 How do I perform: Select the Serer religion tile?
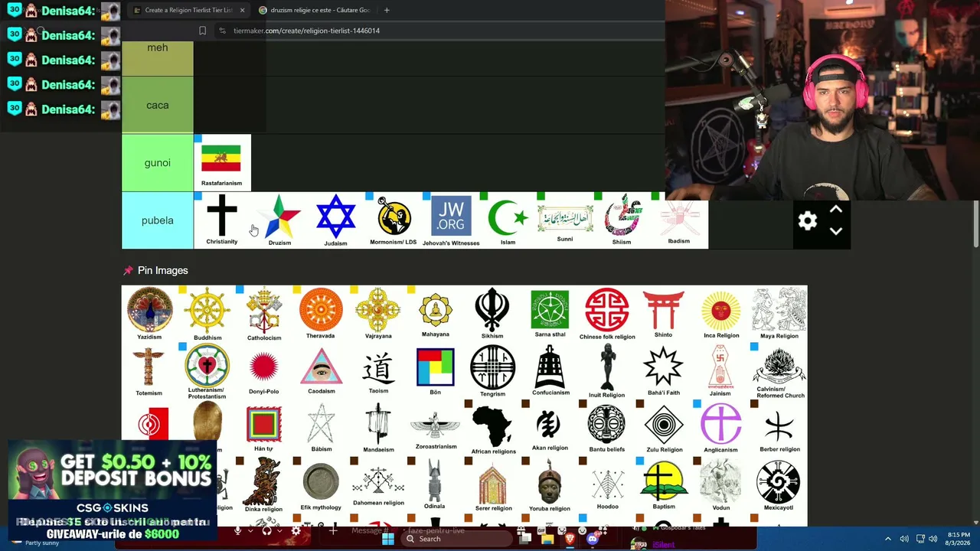(x=493, y=486)
